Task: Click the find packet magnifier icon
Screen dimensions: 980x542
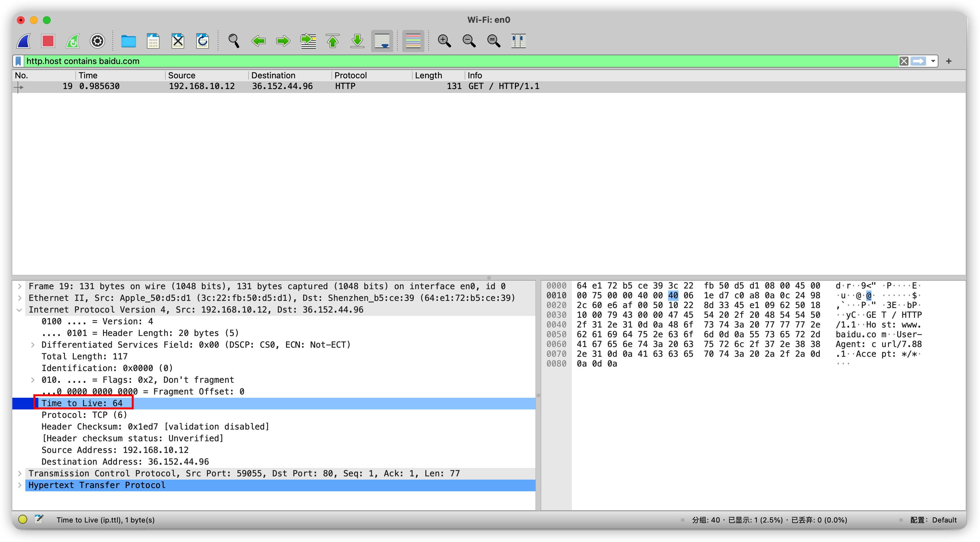Action: coord(234,41)
